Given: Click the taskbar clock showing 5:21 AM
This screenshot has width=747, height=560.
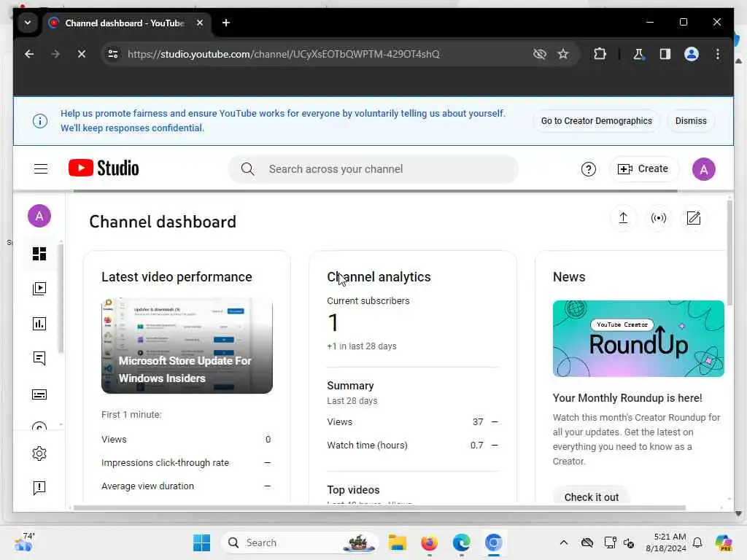Looking at the screenshot, I should pos(666,542).
